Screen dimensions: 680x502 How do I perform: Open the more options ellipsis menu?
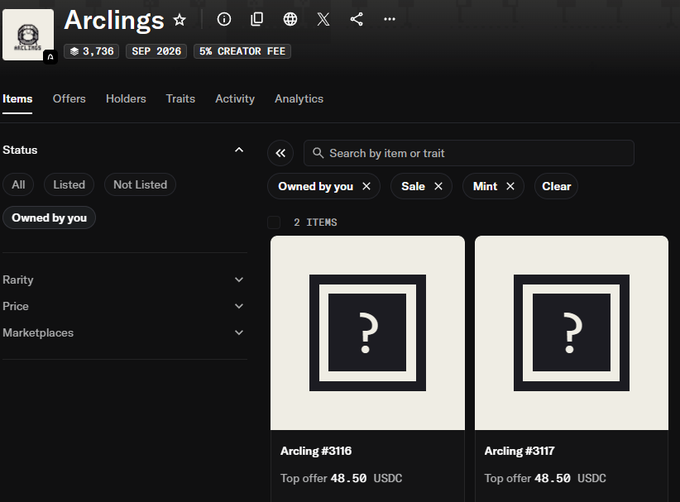(x=389, y=19)
